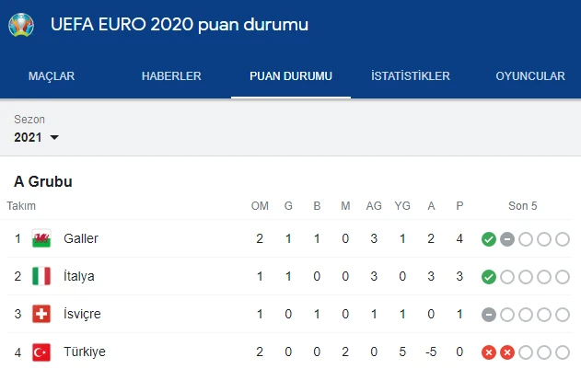Open the Galler team link
The height and width of the screenshot is (392, 581).
point(81,238)
